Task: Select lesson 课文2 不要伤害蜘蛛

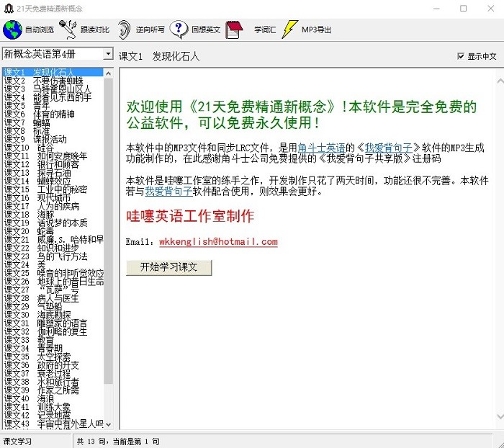Action: pos(43,81)
